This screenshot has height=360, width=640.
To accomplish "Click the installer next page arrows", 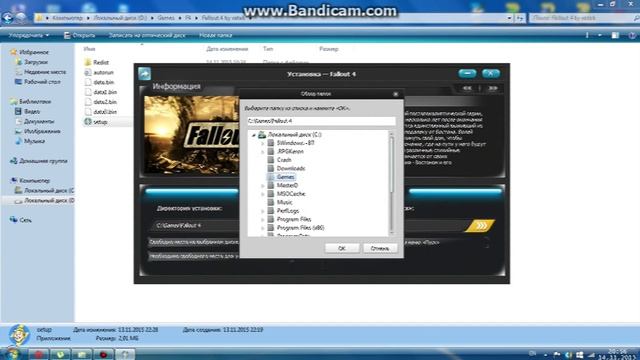I will [493, 88].
